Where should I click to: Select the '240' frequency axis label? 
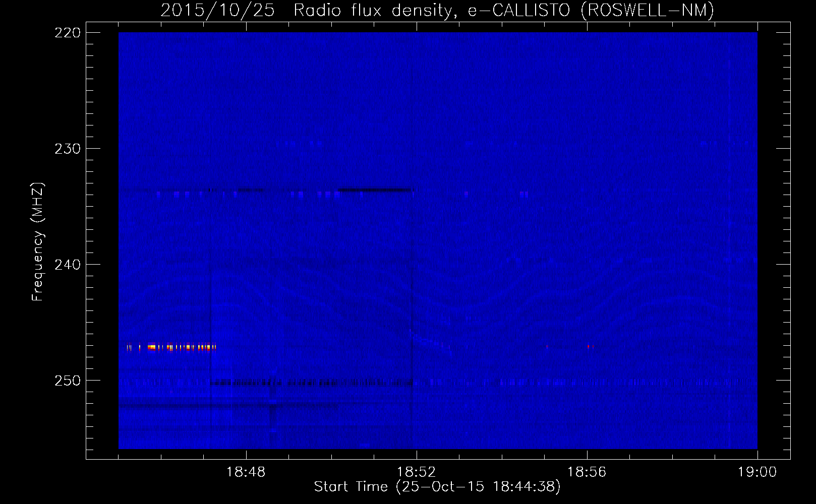pos(68,265)
